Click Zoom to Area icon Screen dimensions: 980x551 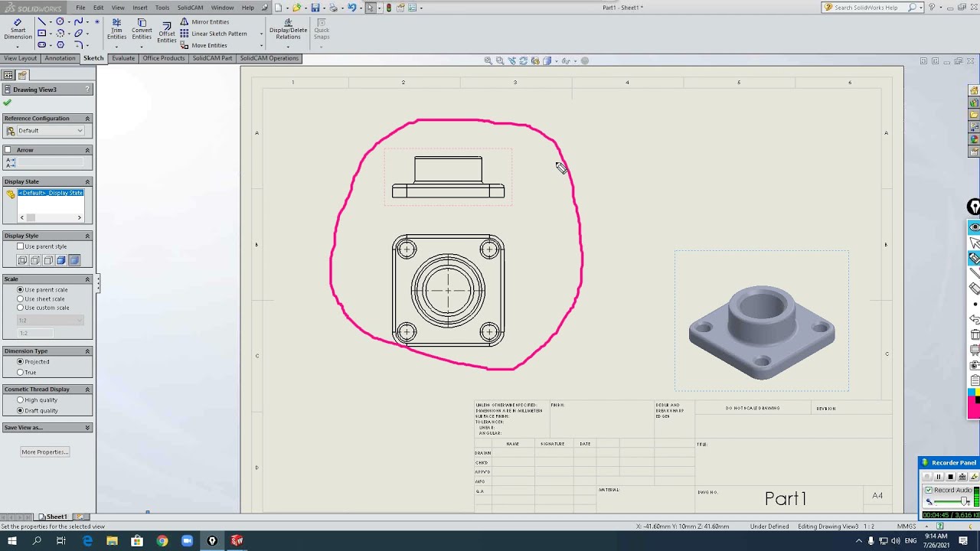pyautogui.click(x=499, y=60)
